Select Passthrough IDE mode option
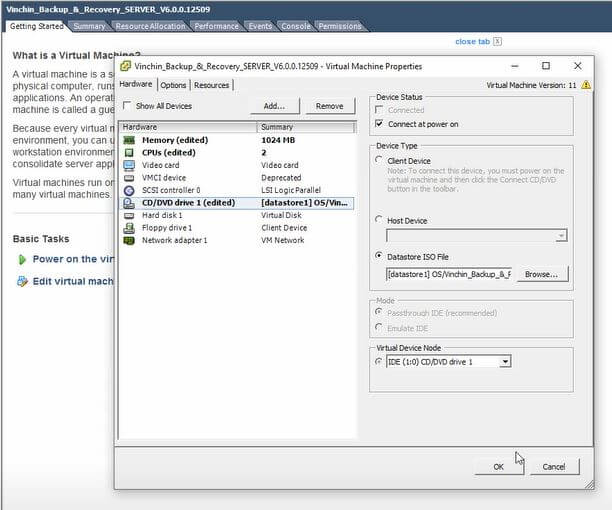The height and width of the screenshot is (510, 612). [379, 312]
